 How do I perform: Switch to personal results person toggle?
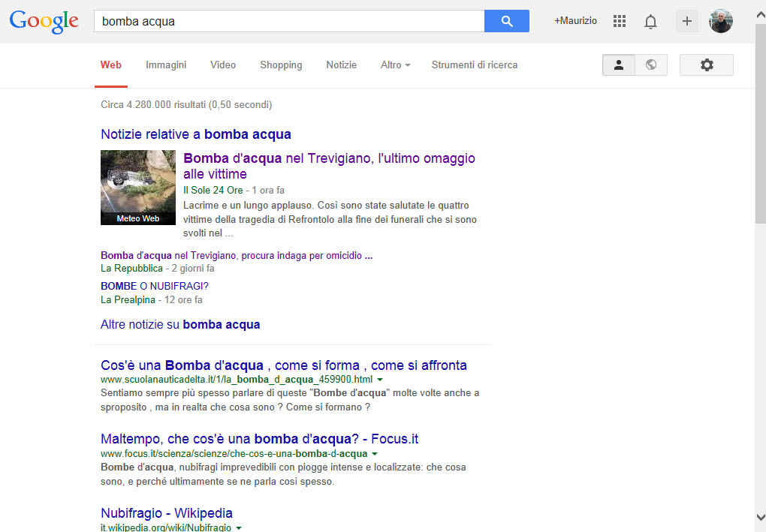[619, 65]
